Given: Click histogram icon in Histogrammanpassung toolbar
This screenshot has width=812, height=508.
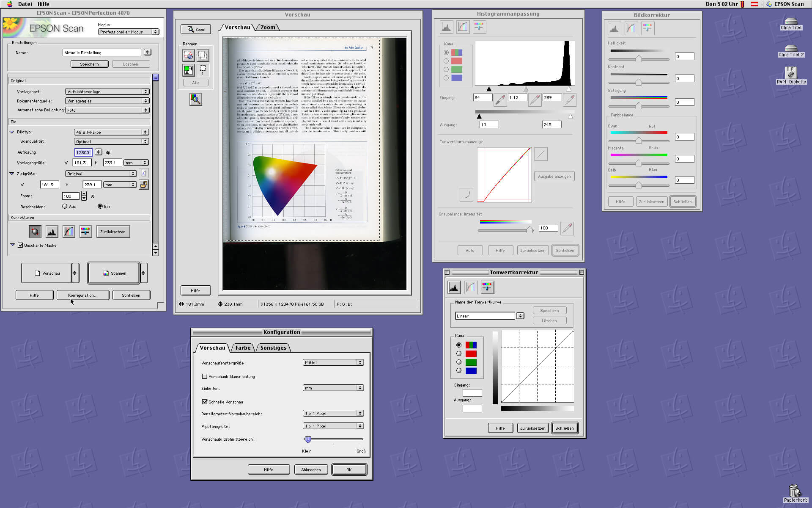Looking at the screenshot, I should tap(446, 27).
